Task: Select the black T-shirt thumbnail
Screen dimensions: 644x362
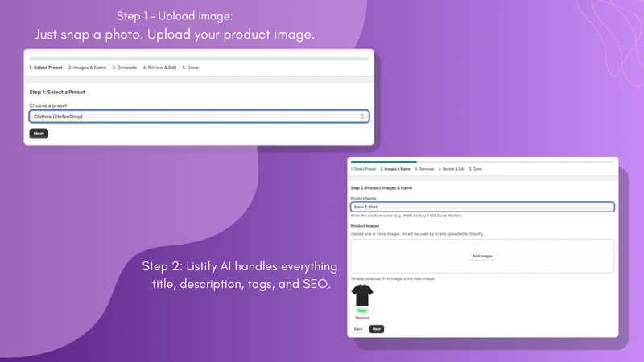Action: pos(361,295)
